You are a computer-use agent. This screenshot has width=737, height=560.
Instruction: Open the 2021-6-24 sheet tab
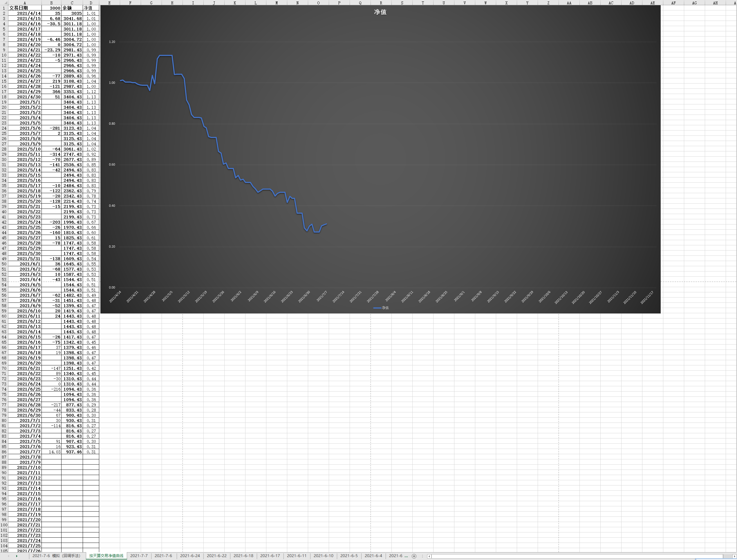(190, 556)
